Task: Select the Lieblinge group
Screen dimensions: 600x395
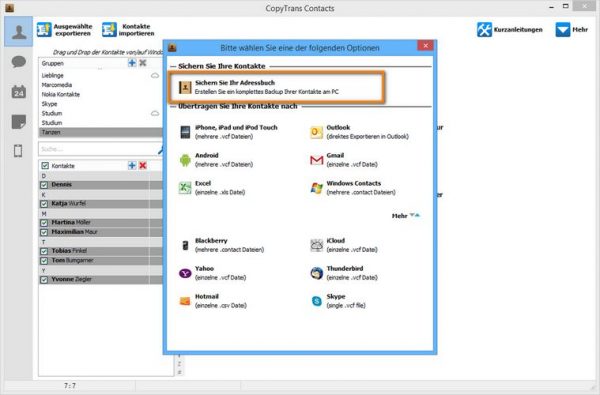Action: tap(100, 75)
